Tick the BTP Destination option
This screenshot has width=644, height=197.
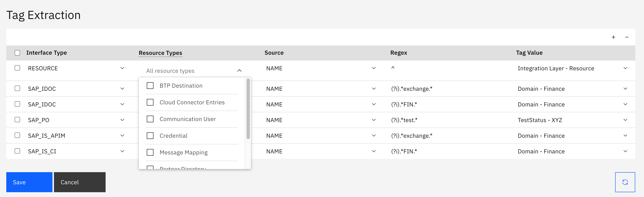coord(150,86)
